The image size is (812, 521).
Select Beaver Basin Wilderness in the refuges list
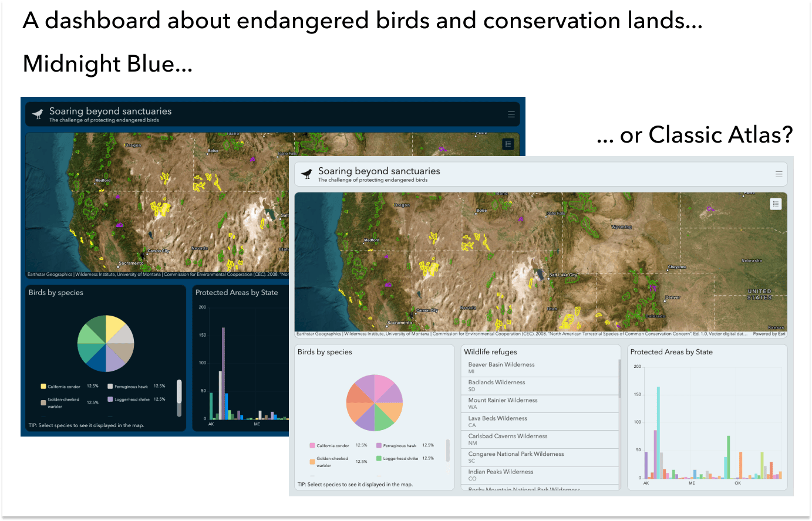tap(540, 368)
